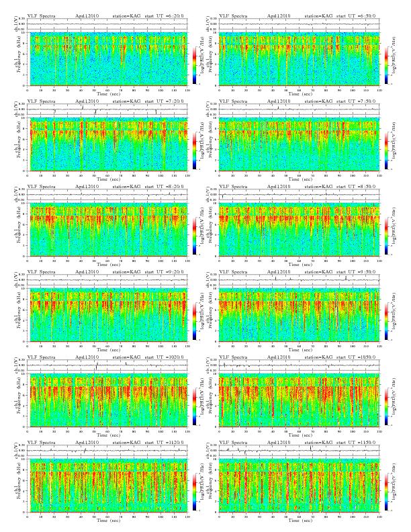This screenshot has width=411, height=532.
Task: Click the title text 'start UT =7:50:0'
Action: point(356,101)
